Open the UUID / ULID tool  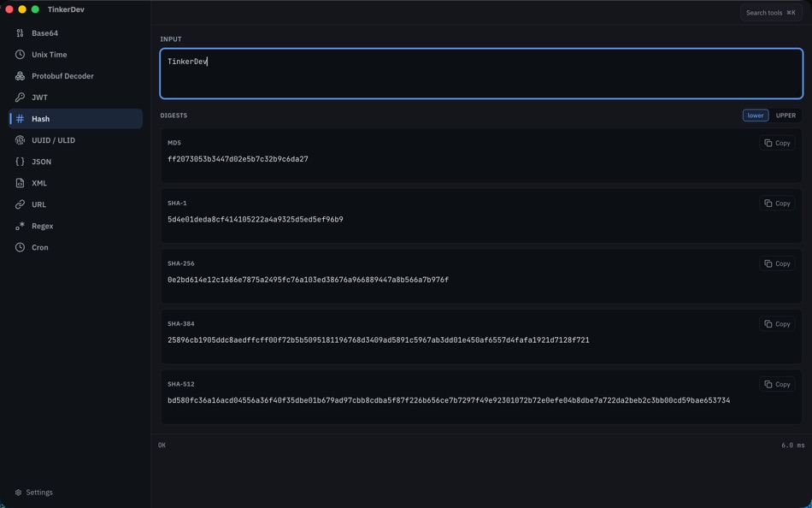(x=75, y=140)
